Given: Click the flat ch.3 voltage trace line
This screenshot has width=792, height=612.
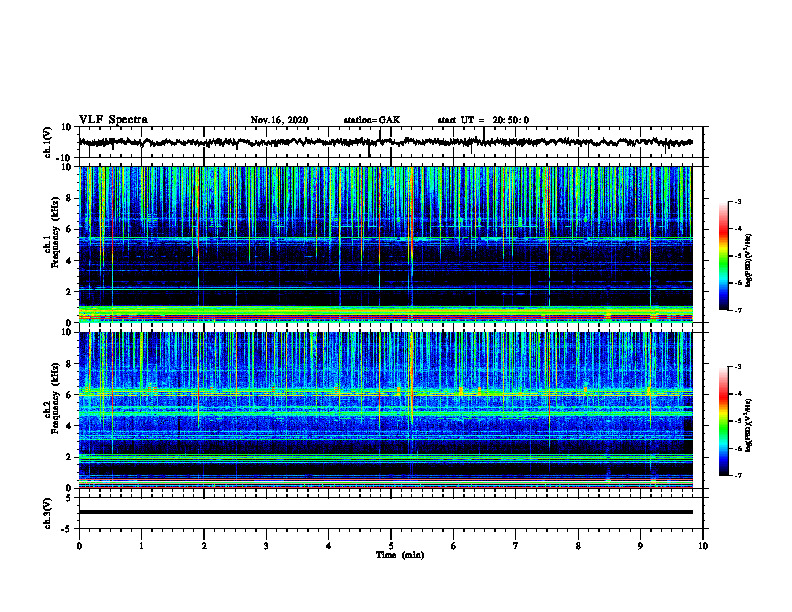Looking at the screenshot, I should 386,512.
